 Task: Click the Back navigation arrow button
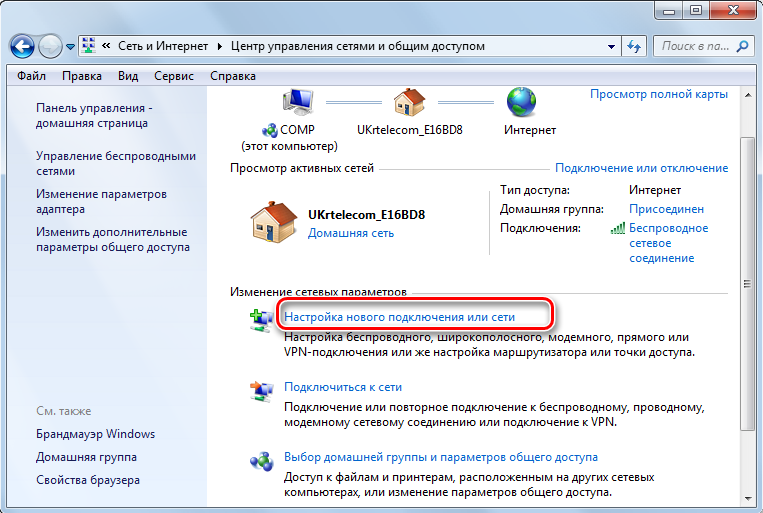22,47
